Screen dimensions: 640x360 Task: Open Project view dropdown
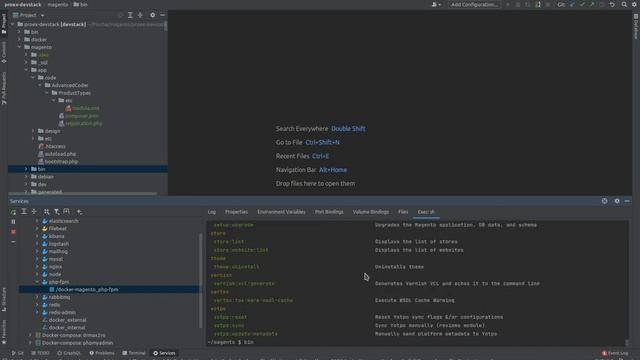click(x=28, y=15)
